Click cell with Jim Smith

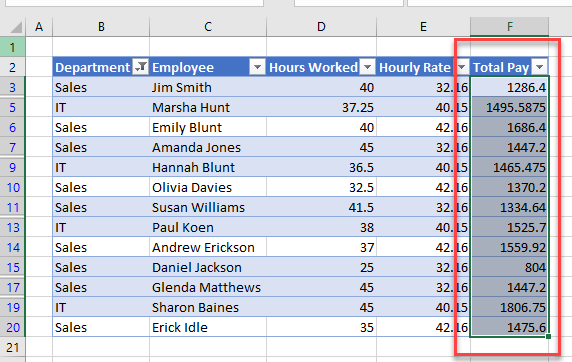click(208, 87)
